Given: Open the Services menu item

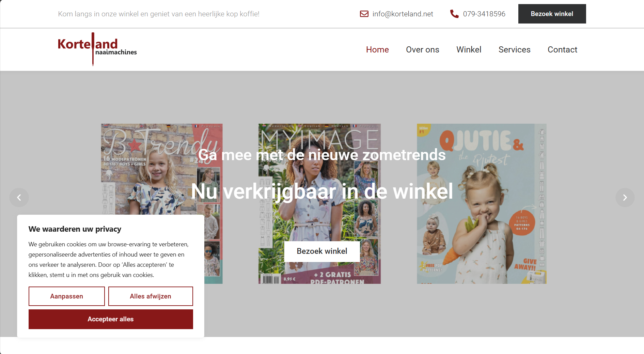Looking at the screenshot, I should (514, 50).
